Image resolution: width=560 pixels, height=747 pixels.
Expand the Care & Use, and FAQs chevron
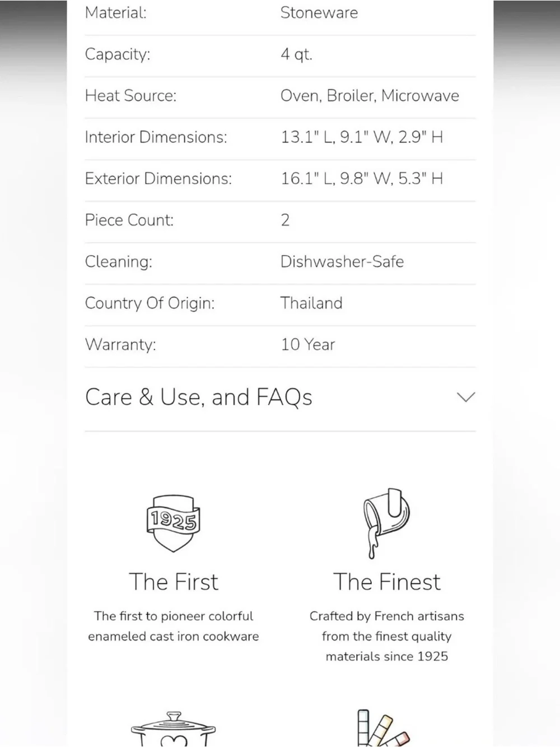click(466, 397)
